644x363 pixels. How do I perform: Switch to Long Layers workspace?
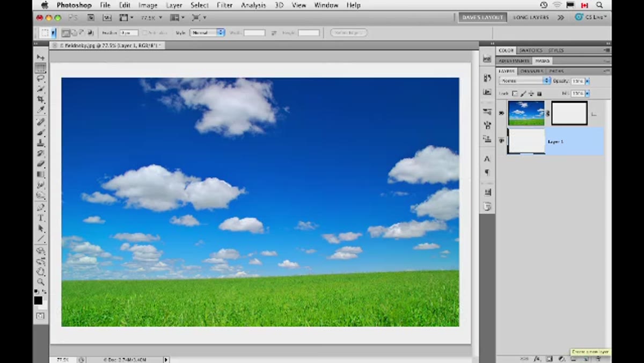531,18
